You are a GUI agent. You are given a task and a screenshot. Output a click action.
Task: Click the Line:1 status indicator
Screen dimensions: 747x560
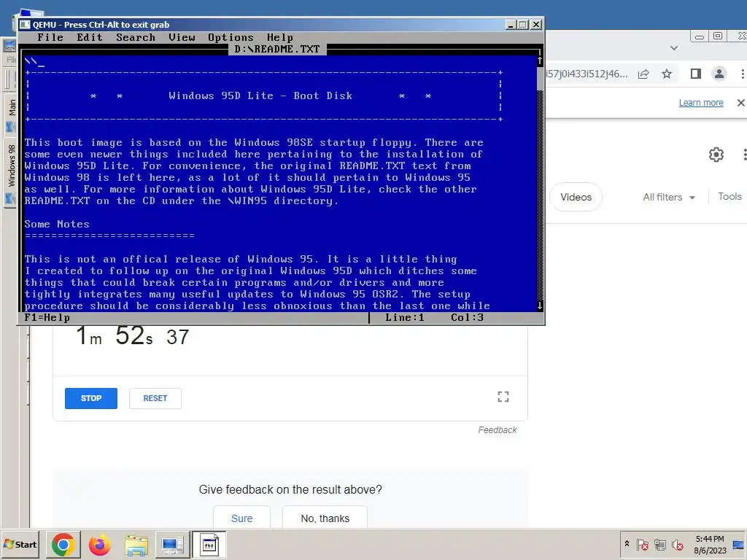(404, 318)
